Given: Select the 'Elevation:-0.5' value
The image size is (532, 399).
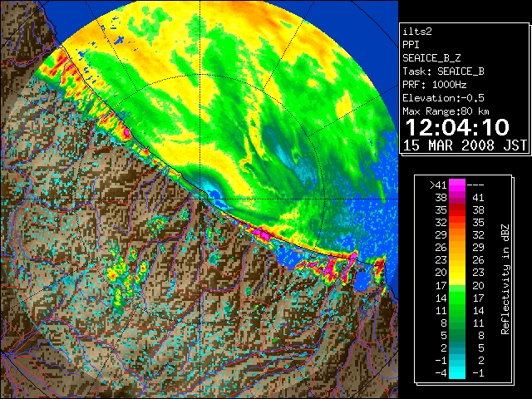Looking at the screenshot, I should coord(443,98).
